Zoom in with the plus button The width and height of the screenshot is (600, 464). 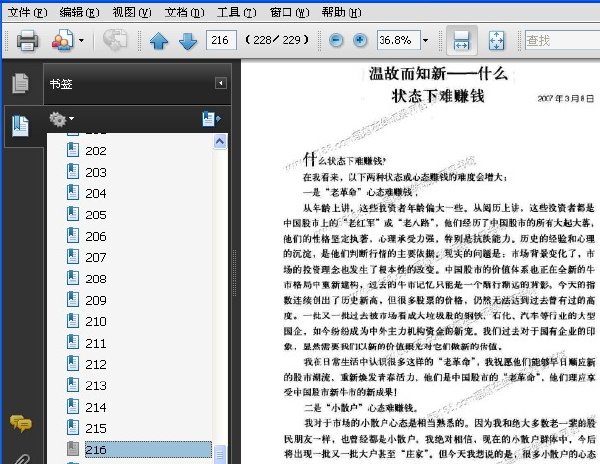[360, 40]
